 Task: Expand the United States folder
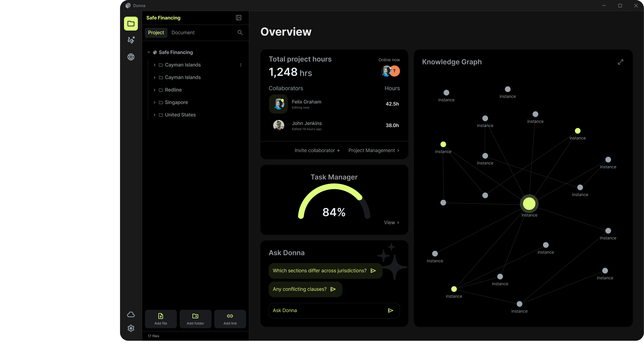pyautogui.click(x=155, y=115)
